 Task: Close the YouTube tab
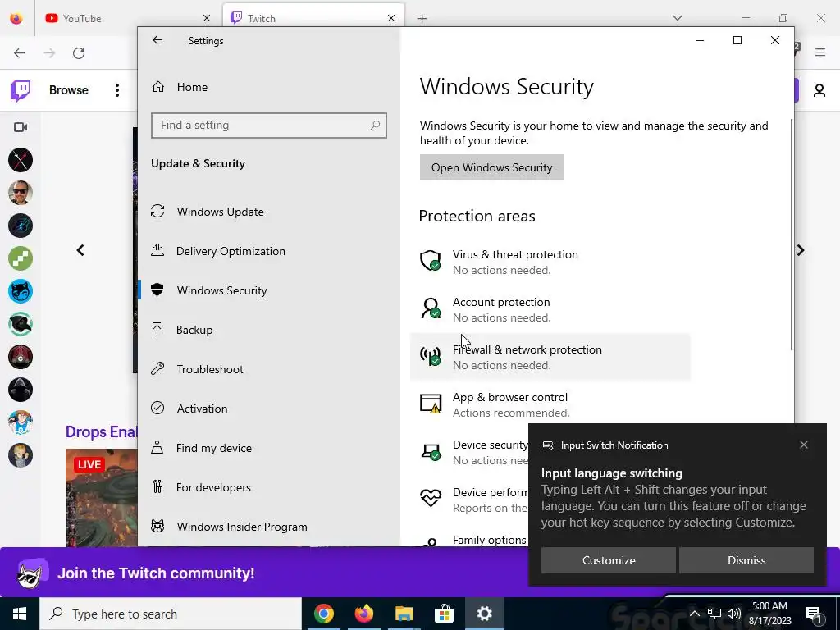point(207,19)
